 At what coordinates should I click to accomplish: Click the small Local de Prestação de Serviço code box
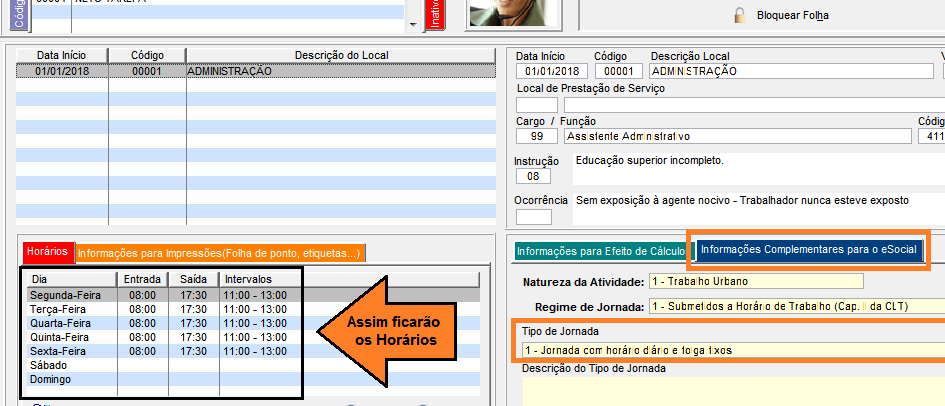537,104
